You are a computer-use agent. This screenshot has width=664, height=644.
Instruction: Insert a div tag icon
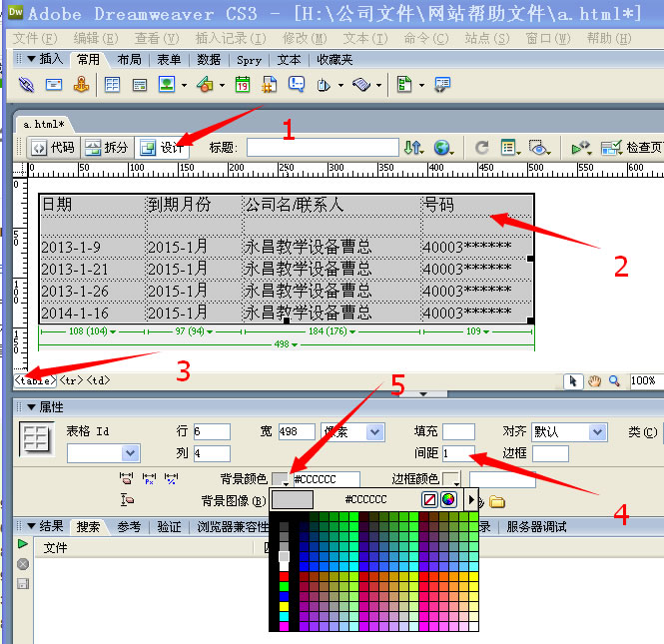pyautogui.click(x=140, y=85)
